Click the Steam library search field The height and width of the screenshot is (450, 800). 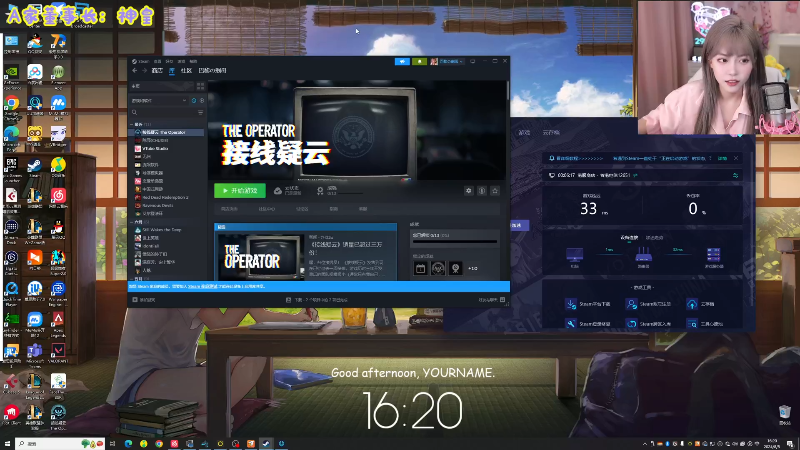click(163, 112)
